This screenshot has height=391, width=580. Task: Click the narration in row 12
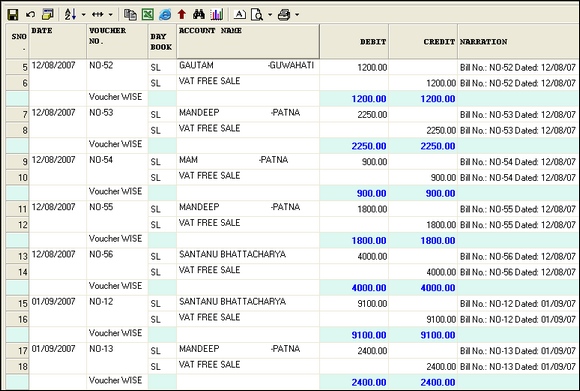(518, 225)
